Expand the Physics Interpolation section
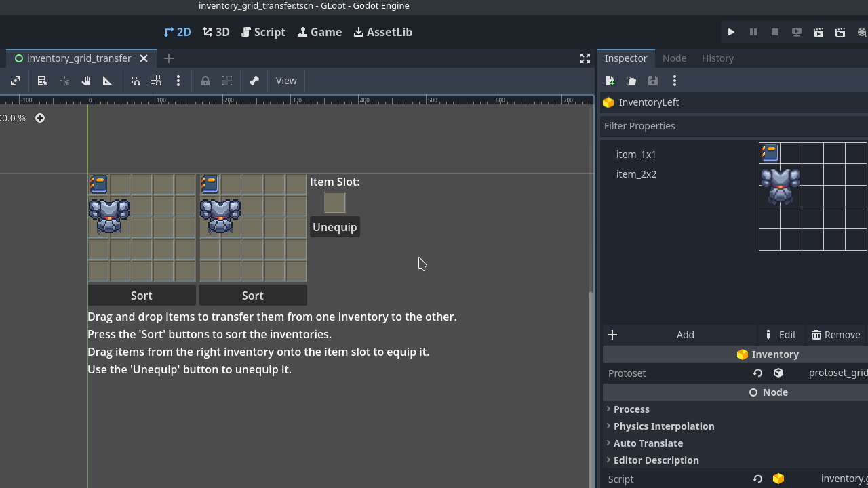 [x=663, y=426]
